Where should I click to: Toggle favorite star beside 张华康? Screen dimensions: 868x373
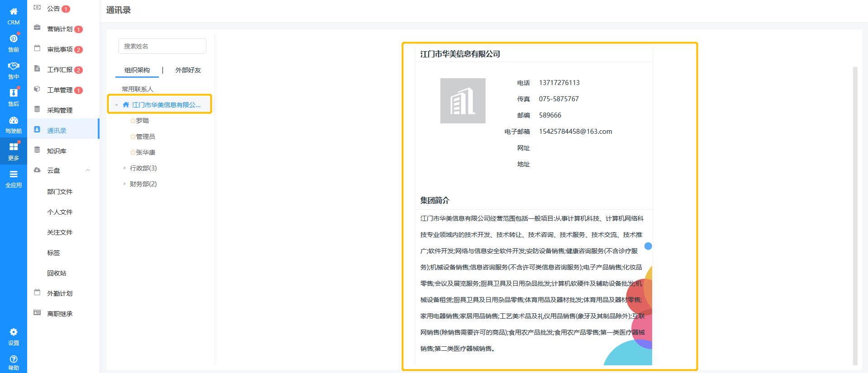coord(133,152)
